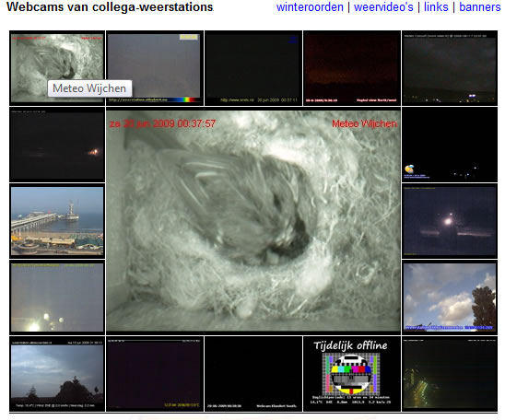
Task: Select dark webcam thumbnail with red-orange glow
Action: coord(352,68)
